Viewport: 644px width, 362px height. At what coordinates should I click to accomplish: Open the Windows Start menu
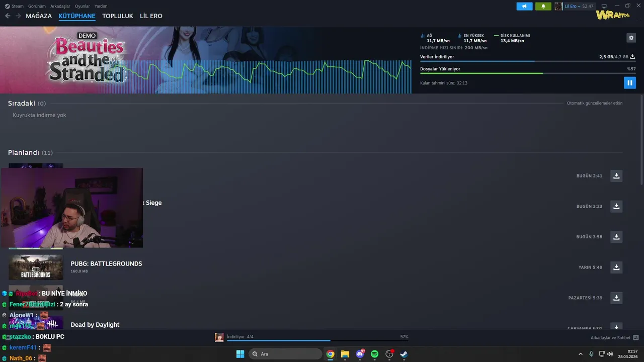coord(240,354)
